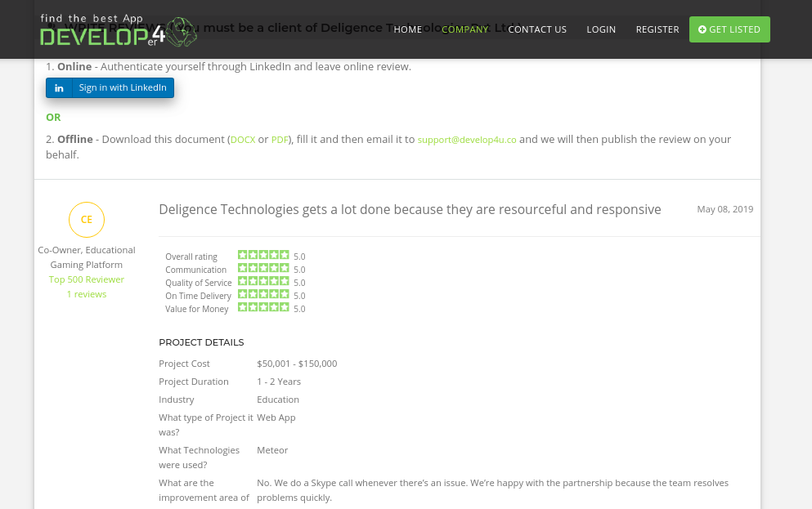Click the PROJECT DETAILS heading

coord(201,342)
